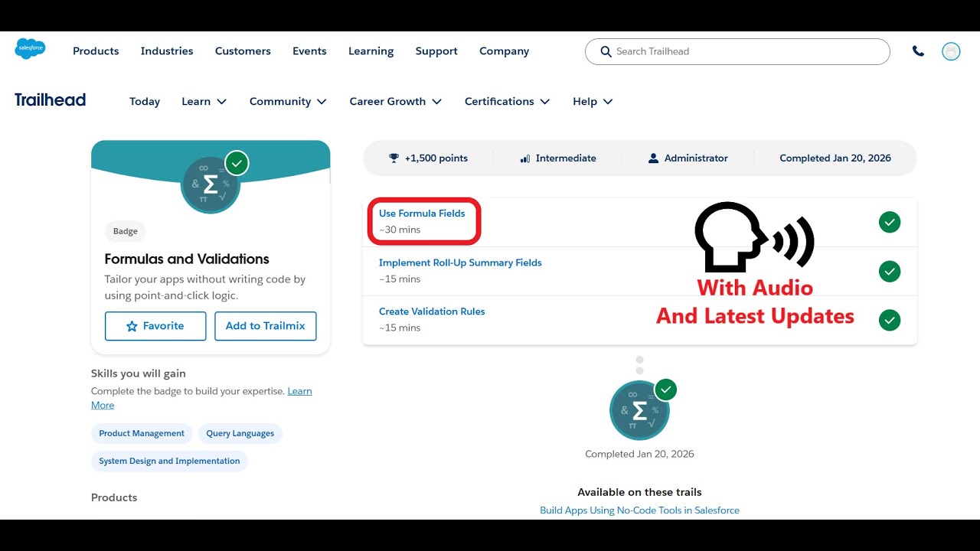Open the Customers menu
Viewport: 980px width, 551px height.
point(243,51)
